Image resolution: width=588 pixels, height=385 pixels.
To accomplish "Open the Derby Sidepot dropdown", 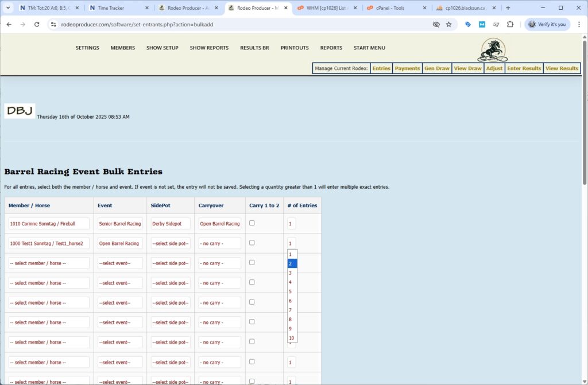I will tap(169, 223).
